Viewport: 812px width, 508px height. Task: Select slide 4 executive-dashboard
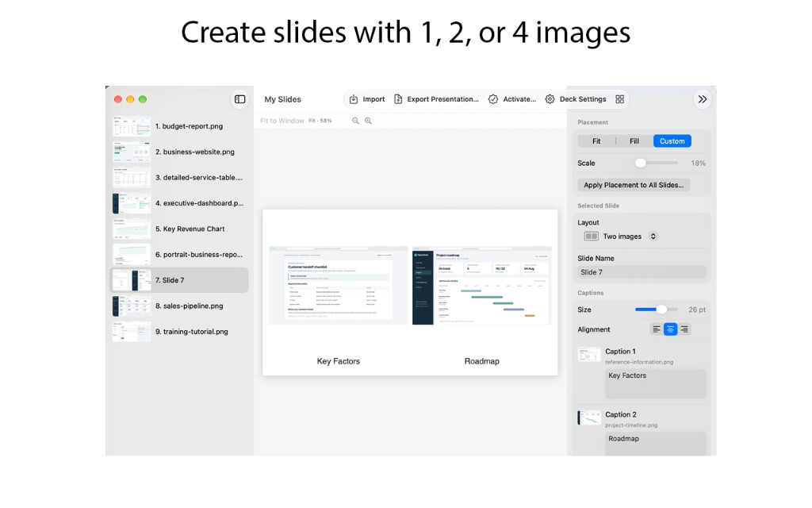pyautogui.click(x=179, y=203)
